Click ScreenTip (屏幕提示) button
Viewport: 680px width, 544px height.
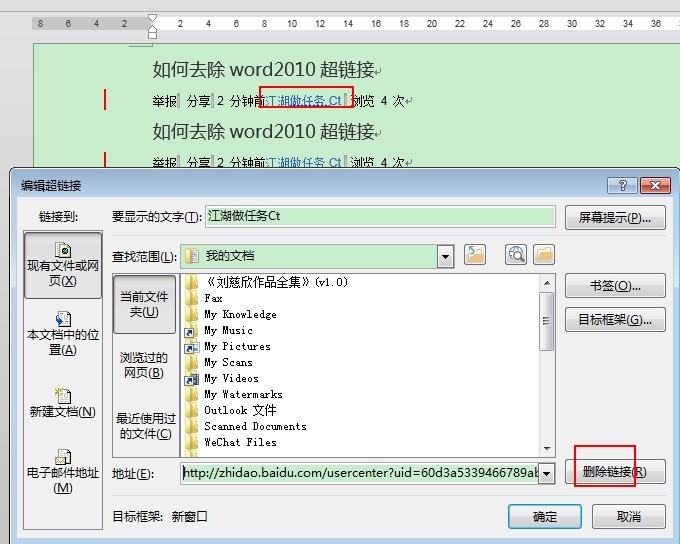click(x=615, y=218)
